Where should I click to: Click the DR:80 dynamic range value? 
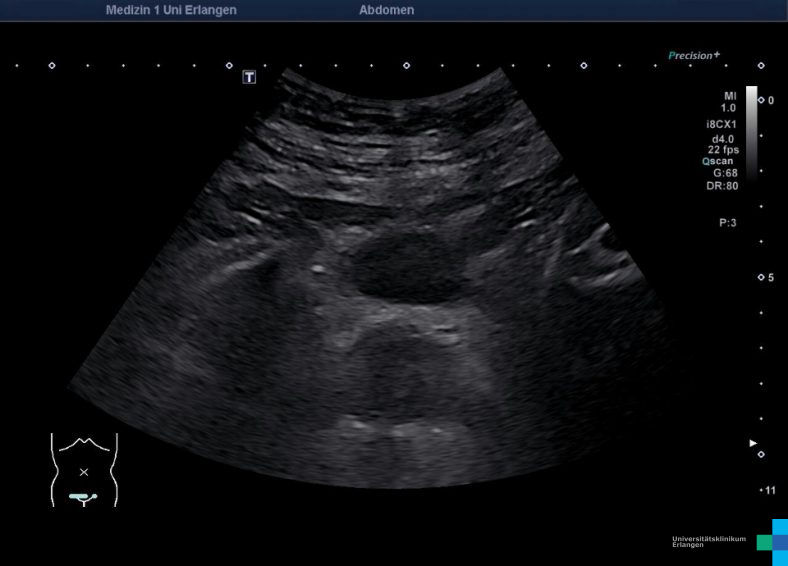[x=722, y=186]
